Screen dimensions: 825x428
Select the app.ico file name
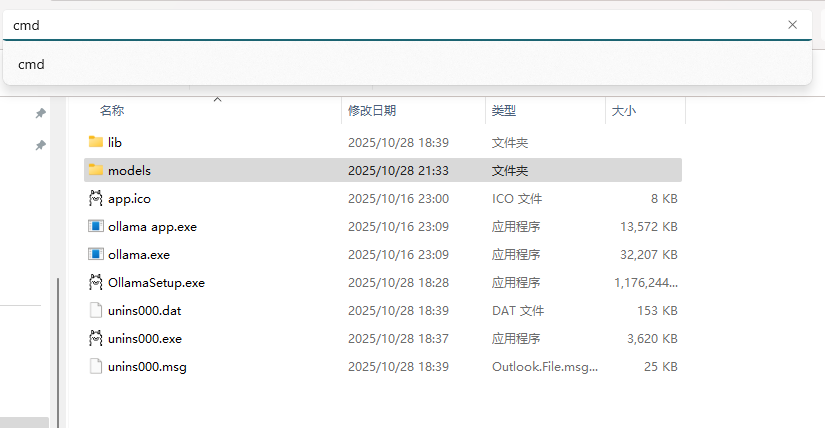[x=129, y=198]
